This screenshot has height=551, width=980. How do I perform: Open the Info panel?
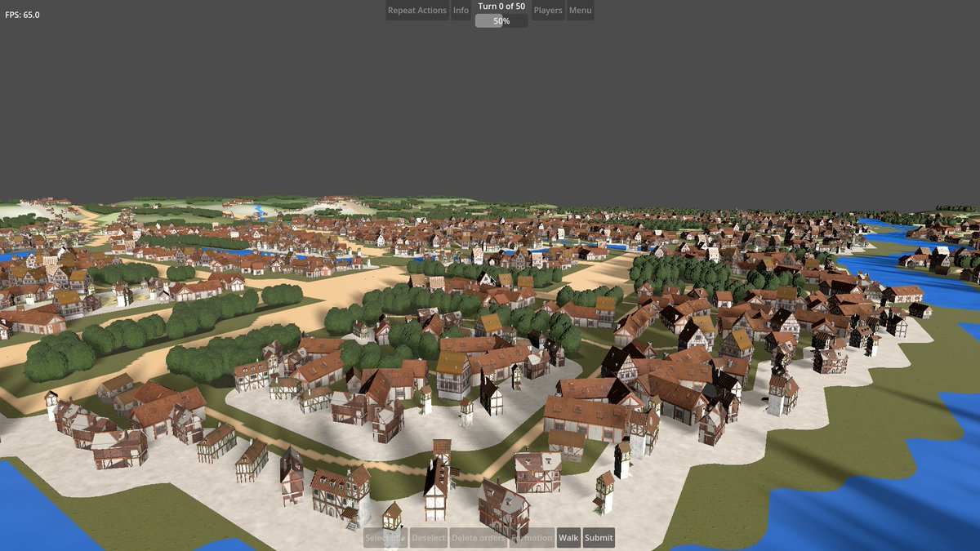point(461,10)
